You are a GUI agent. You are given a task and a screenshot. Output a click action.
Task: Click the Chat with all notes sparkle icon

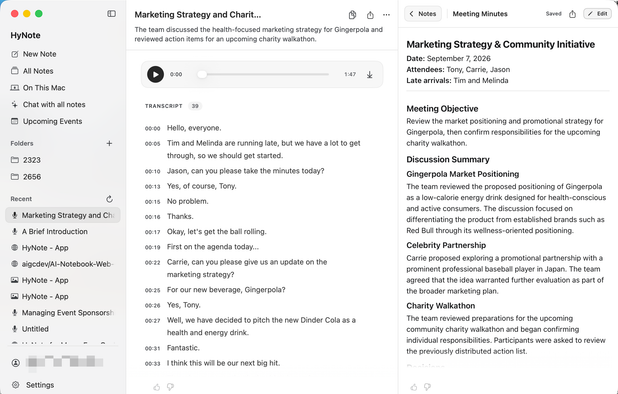[x=15, y=104]
